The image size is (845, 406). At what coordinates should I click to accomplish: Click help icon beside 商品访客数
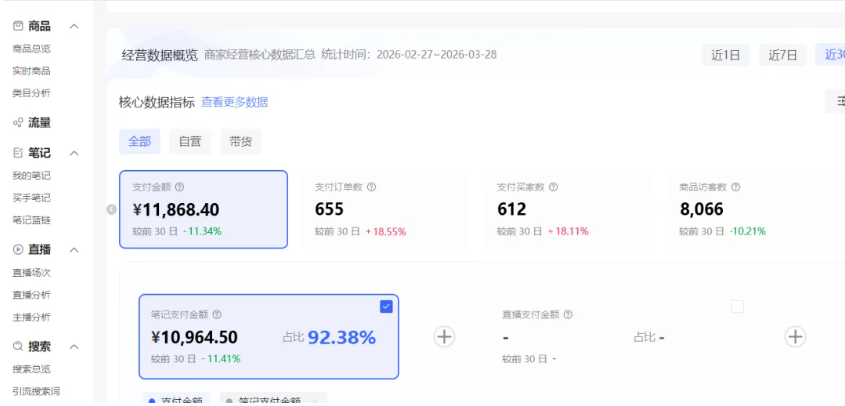736,187
